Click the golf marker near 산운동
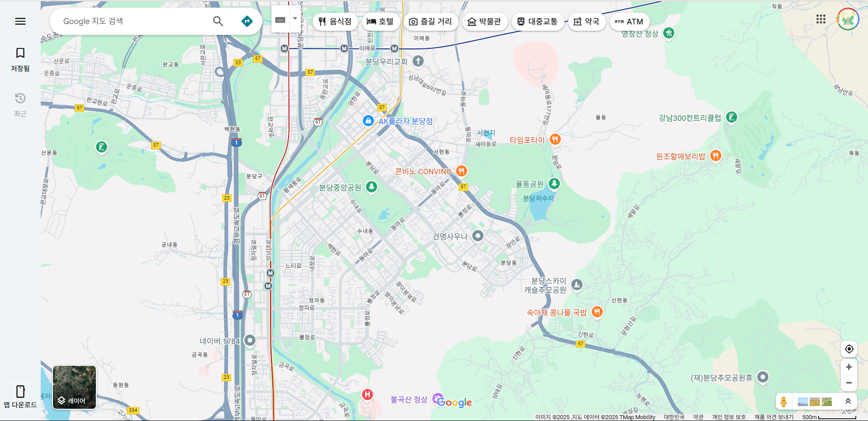This screenshot has height=421, width=868. click(x=101, y=147)
